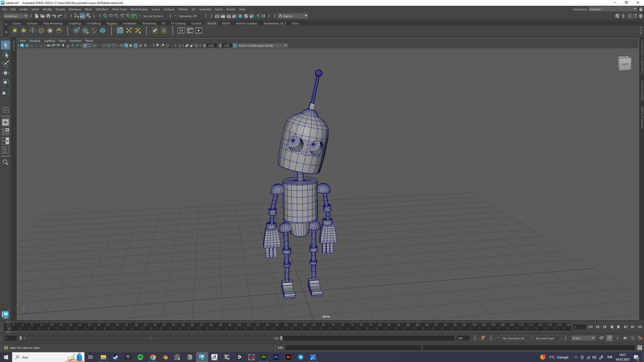Create an Arnold physical sky from shelf

tap(59, 31)
